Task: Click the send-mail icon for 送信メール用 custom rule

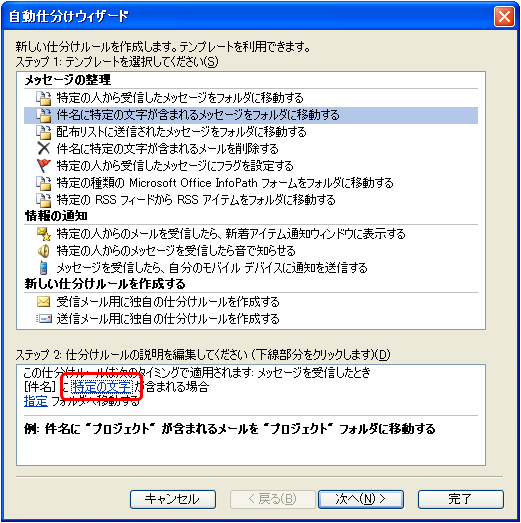Action: click(x=44, y=319)
